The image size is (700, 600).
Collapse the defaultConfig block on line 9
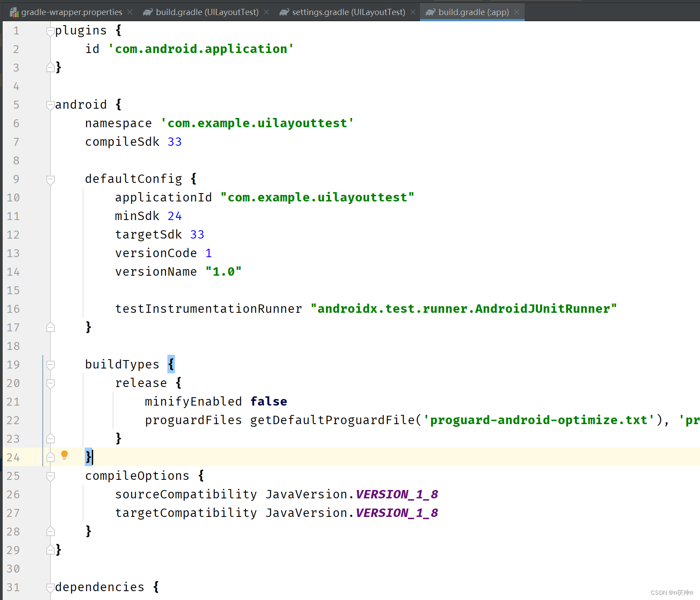pos(50,179)
